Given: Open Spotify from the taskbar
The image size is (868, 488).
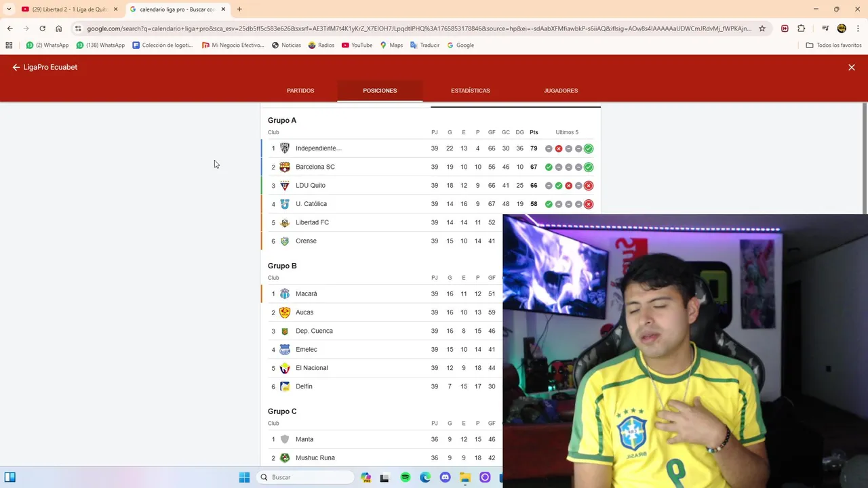Looking at the screenshot, I should coord(406,477).
